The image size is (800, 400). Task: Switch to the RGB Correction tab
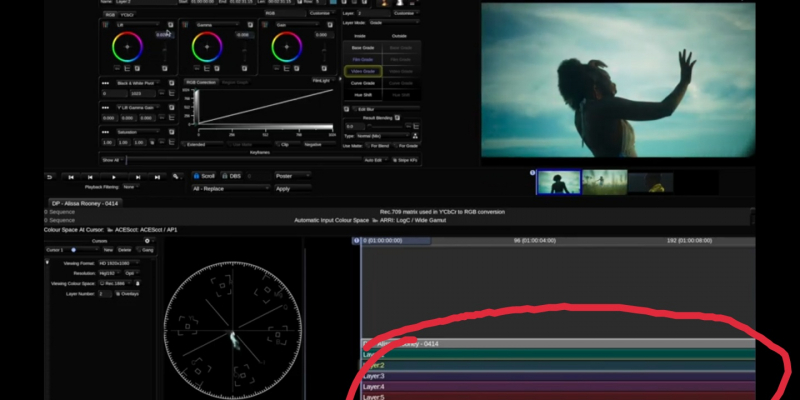[x=201, y=82]
